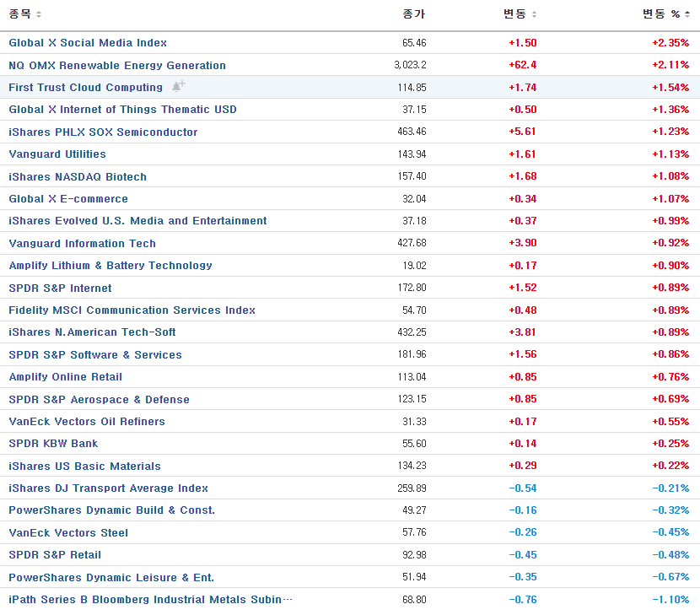700x615 pixels.
Task: Open First Trust Cloud Computing link
Action: coord(86,88)
